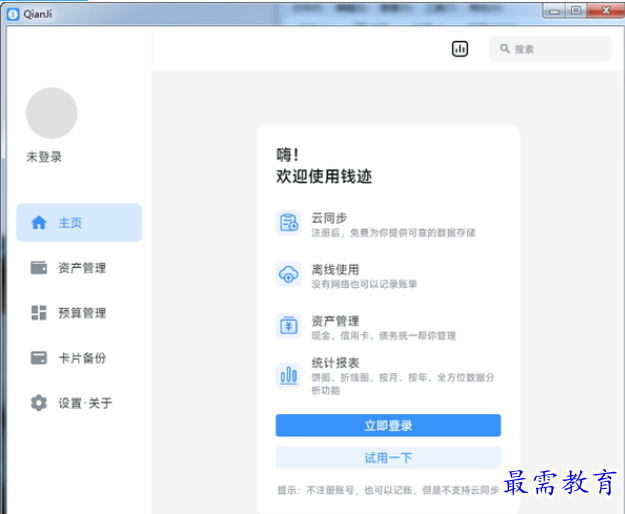This screenshot has width=625, height=514.
Task: Click the card backup icon
Action: click(39, 358)
